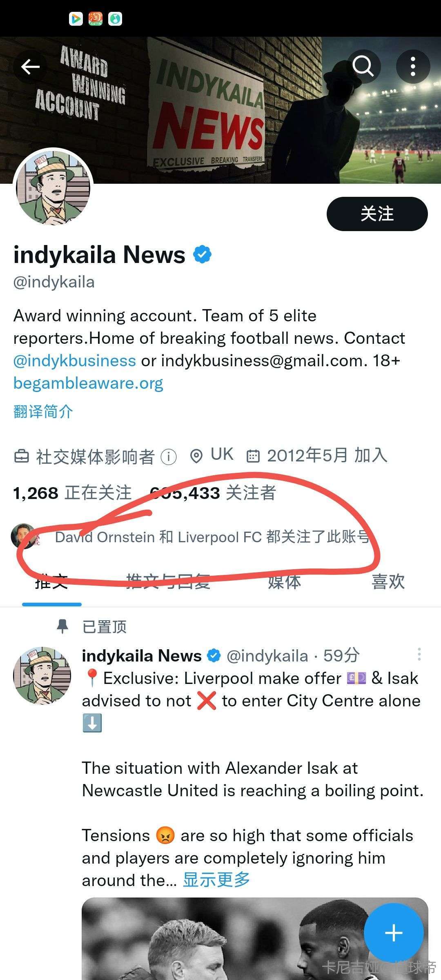This screenshot has height=980, width=441.
Task: Open the indykaila News header banner image
Action: tap(220, 110)
